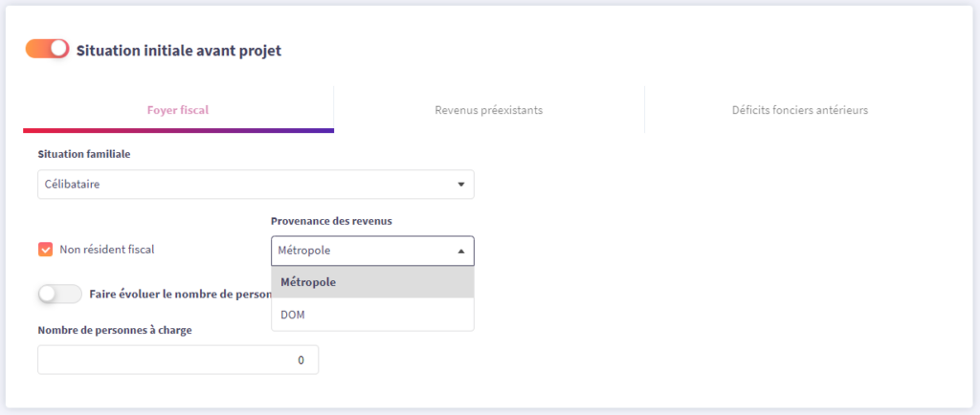Click the Nombre de personnes à charge input
The height and width of the screenshot is (415, 980).
[x=178, y=360]
